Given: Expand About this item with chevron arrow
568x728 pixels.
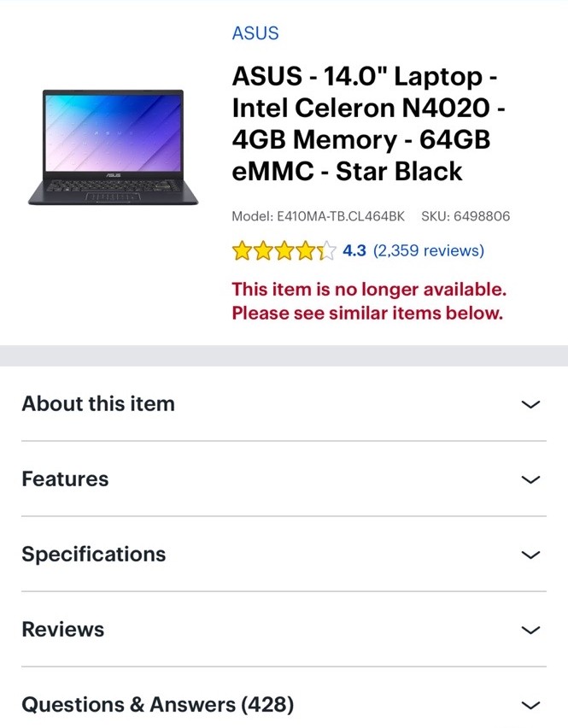Looking at the screenshot, I should tap(530, 404).
